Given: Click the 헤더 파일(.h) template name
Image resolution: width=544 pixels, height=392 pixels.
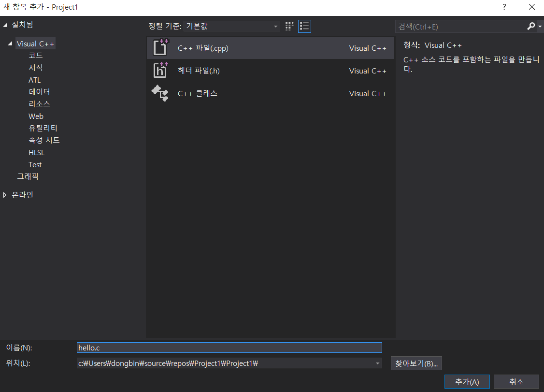Looking at the screenshot, I should (199, 71).
